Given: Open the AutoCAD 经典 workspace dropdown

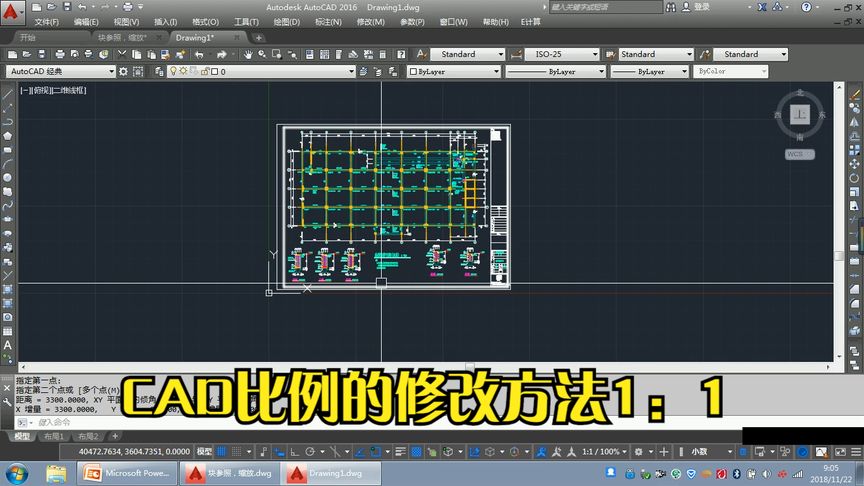Looking at the screenshot, I should pyautogui.click(x=61, y=72).
